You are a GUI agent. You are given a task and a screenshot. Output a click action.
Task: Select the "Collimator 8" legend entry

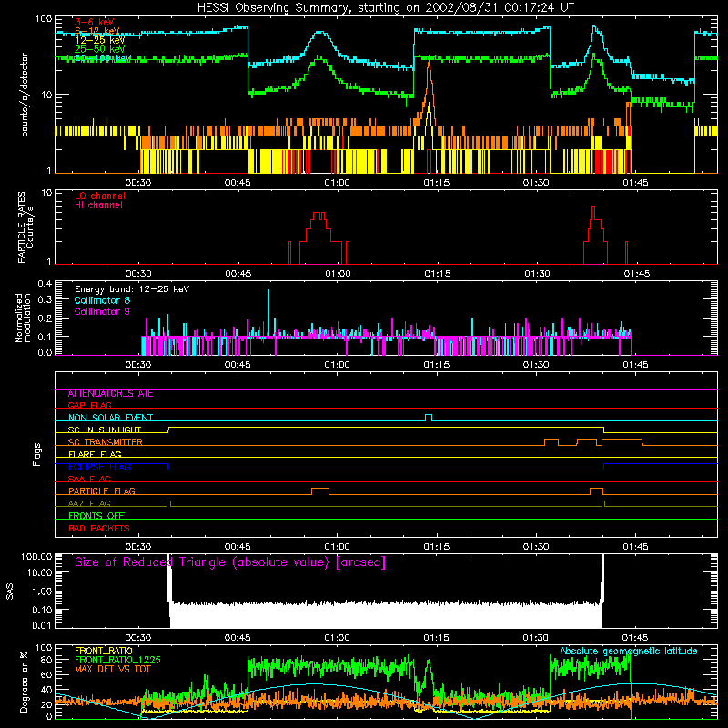(102, 300)
